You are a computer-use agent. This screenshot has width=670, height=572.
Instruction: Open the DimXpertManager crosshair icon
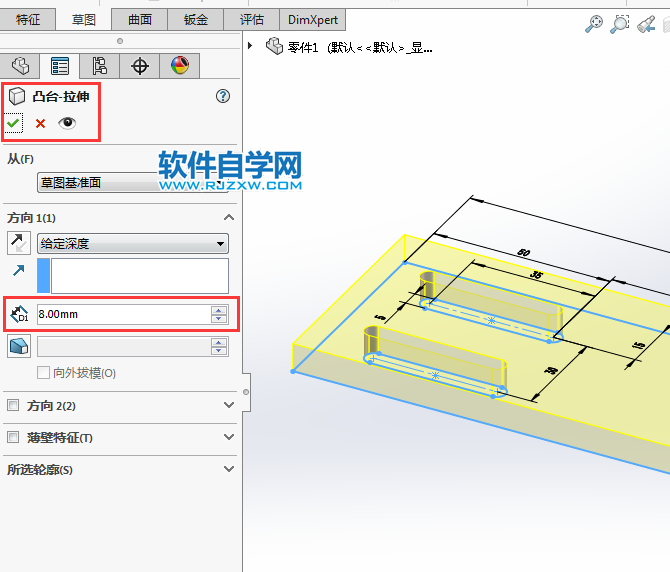click(x=140, y=66)
